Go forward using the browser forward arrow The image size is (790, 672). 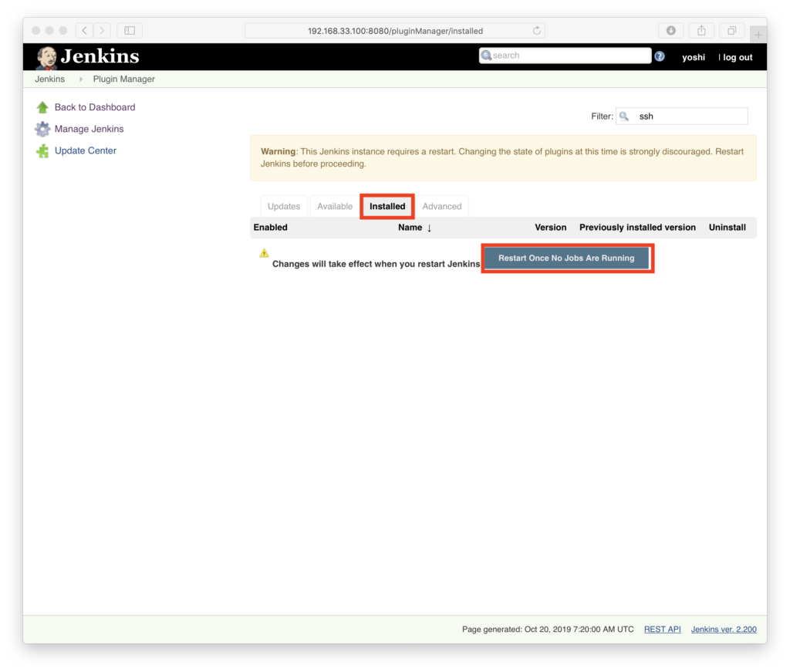pos(102,31)
